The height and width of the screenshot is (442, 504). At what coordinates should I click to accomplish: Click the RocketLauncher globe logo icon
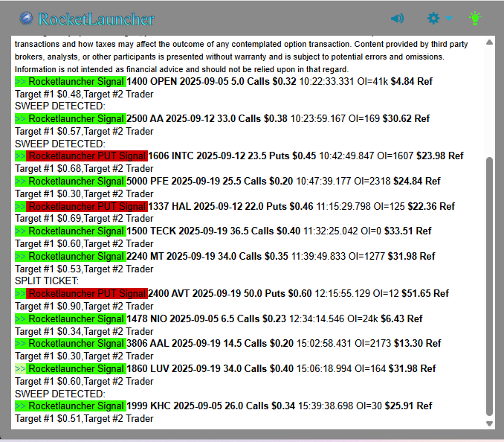coord(26,19)
